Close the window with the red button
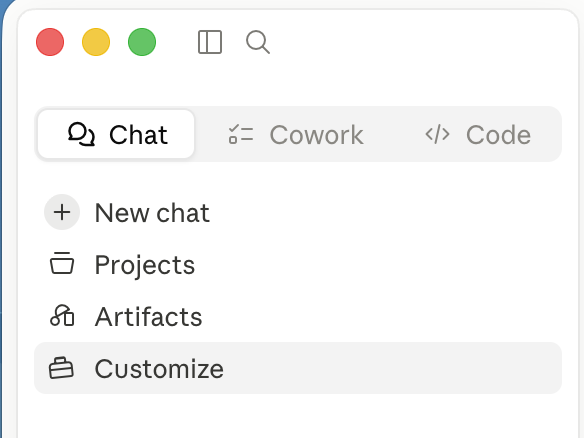The height and width of the screenshot is (438, 584). tap(50, 42)
